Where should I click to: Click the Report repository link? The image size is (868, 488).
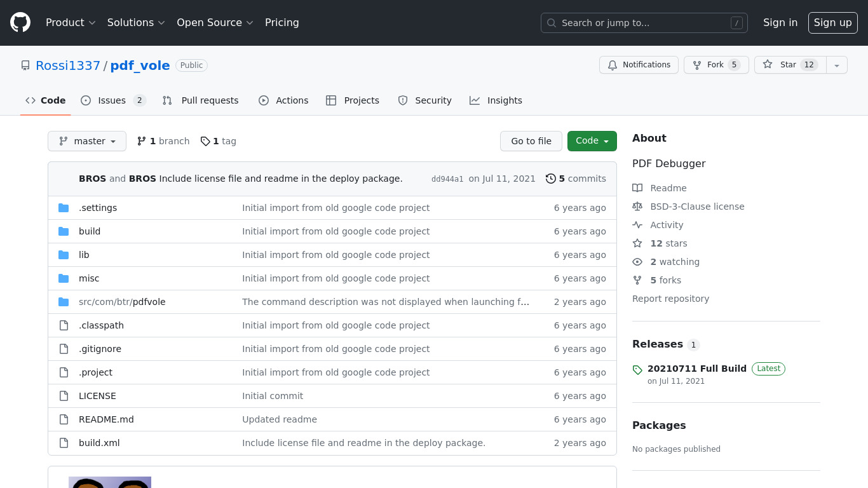coord(670,299)
